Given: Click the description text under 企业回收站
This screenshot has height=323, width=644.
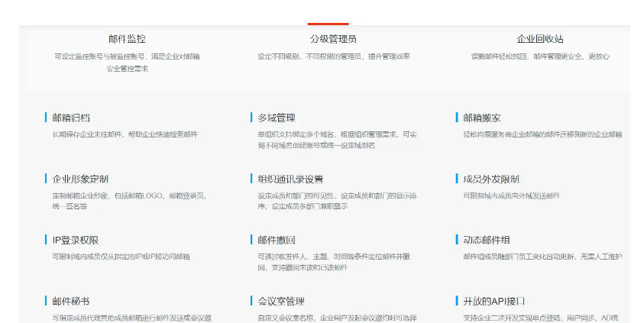Looking at the screenshot, I should (539, 57).
